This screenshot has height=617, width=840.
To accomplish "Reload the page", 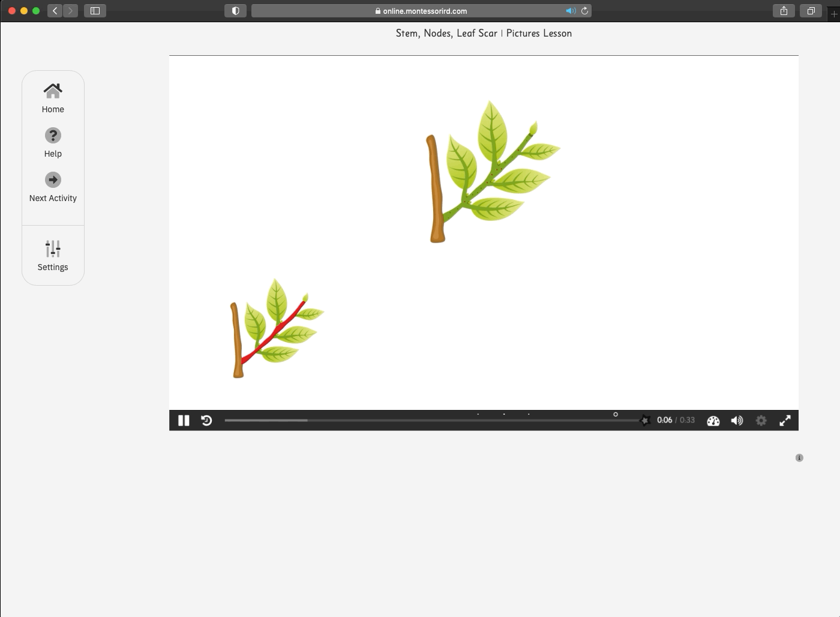I will [x=584, y=11].
